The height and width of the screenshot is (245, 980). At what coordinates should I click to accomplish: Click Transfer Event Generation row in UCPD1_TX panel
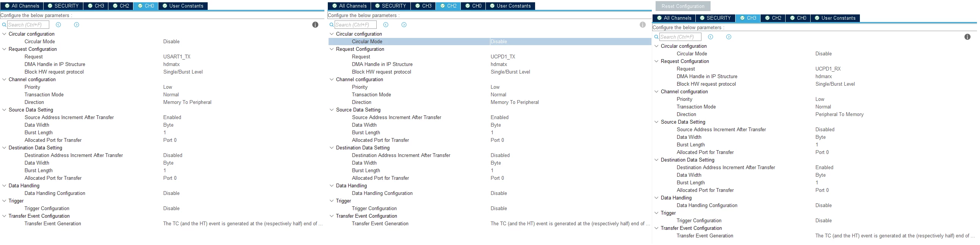point(490,224)
